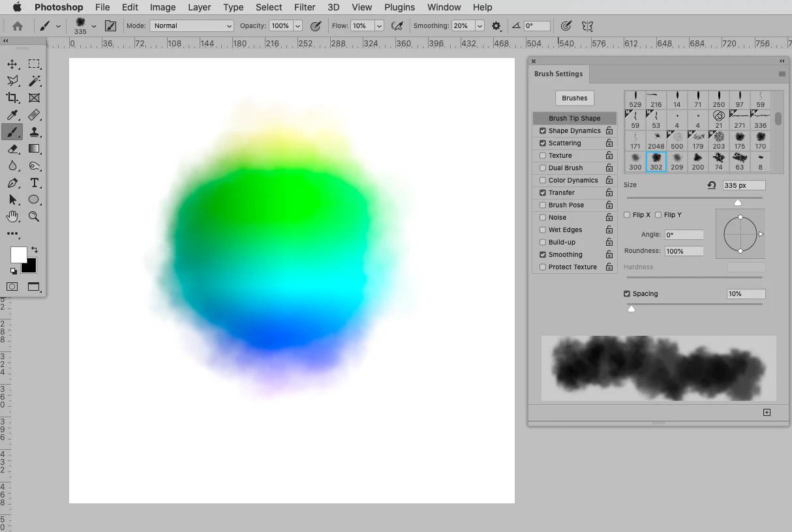Select the Pen tool
The height and width of the screenshot is (532, 792).
pos(12,183)
